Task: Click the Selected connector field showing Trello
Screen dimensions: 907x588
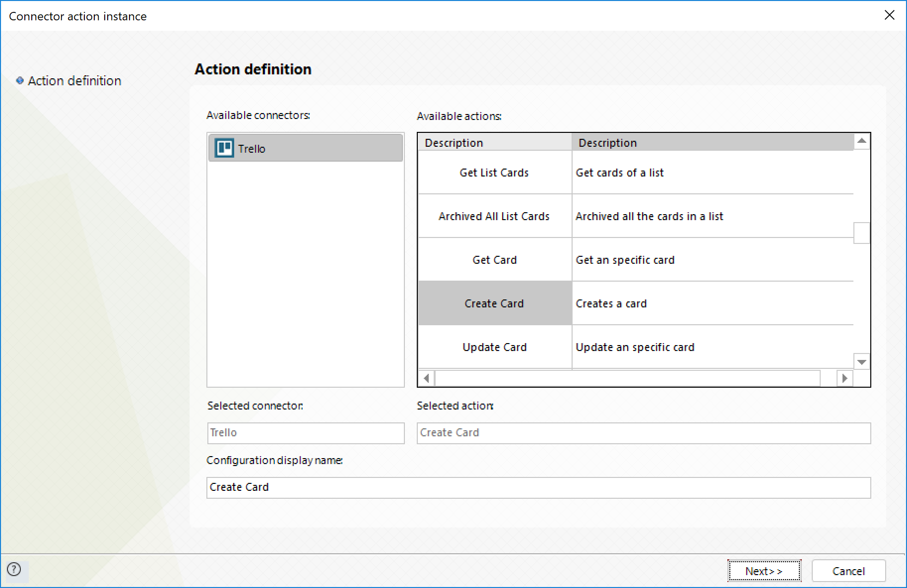Action: 306,433
